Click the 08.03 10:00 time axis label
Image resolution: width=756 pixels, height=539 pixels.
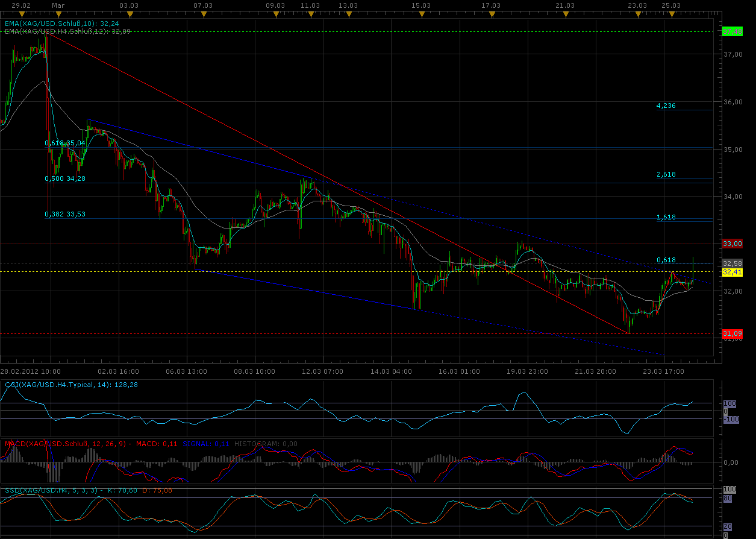(255, 371)
